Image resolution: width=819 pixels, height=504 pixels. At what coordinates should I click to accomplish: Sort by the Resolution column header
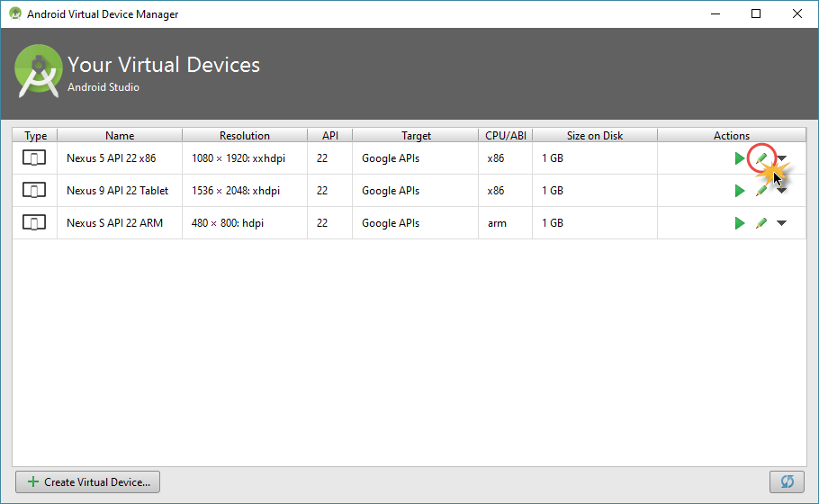click(x=245, y=135)
